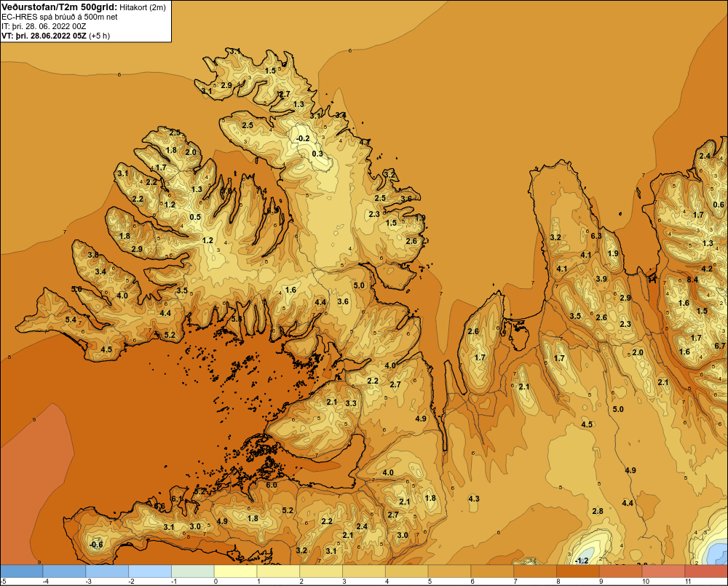Click the '6.0' temperature value on the map
728x586 pixels.
272,485
